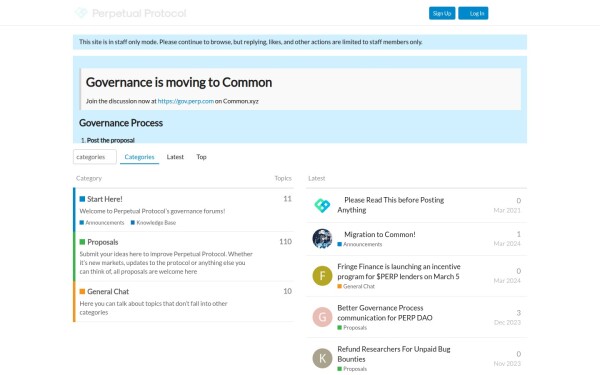The image size is (600, 375).
Task: Switch to the Top tab
Action: tap(201, 157)
